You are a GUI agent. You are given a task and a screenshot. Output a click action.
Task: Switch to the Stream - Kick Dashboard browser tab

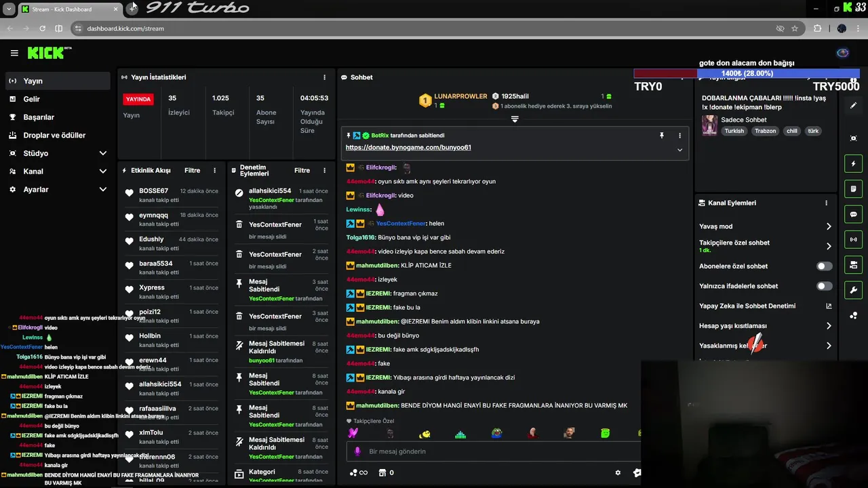pos(71,9)
